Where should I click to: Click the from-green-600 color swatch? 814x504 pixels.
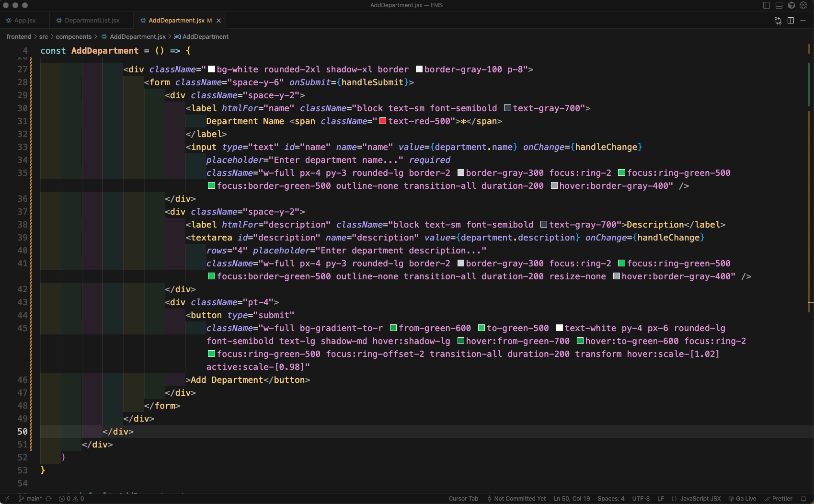(393, 328)
